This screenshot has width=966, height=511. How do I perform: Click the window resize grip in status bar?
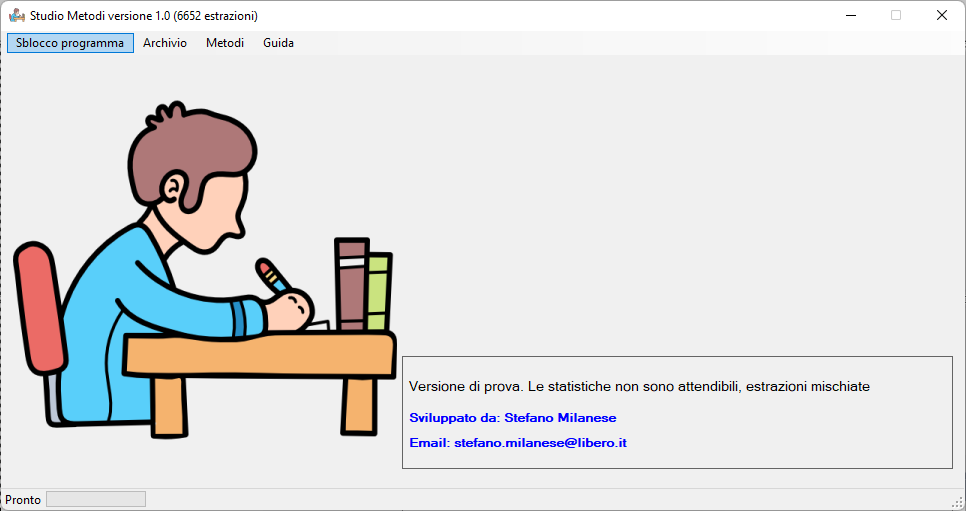[957, 501]
